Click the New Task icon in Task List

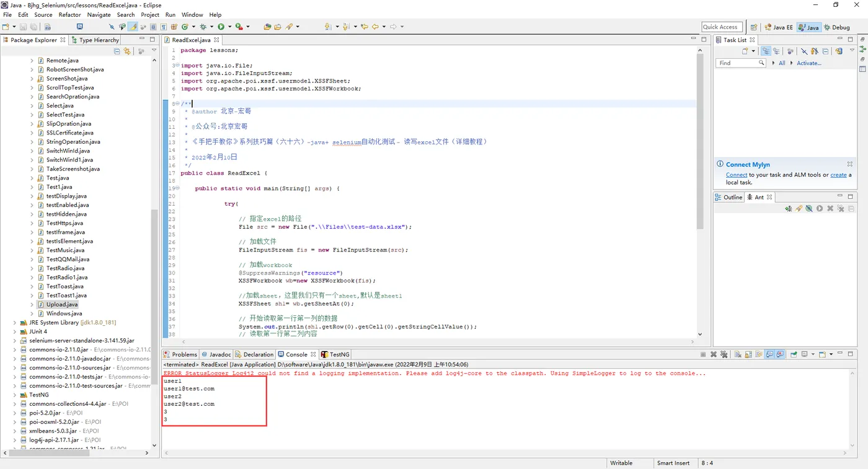click(746, 51)
